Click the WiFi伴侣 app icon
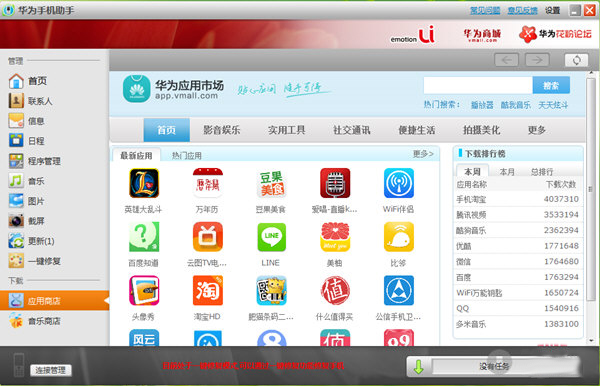The image size is (600, 386). coord(399,183)
